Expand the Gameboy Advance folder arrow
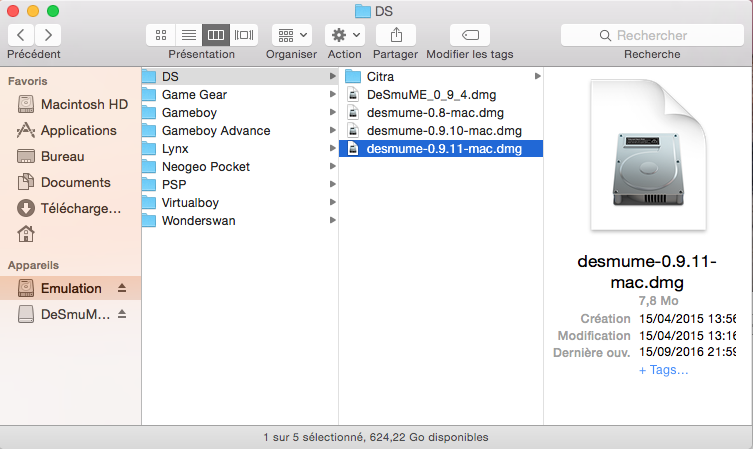This screenshot has height=449, width=753. (x=332, y=131)
